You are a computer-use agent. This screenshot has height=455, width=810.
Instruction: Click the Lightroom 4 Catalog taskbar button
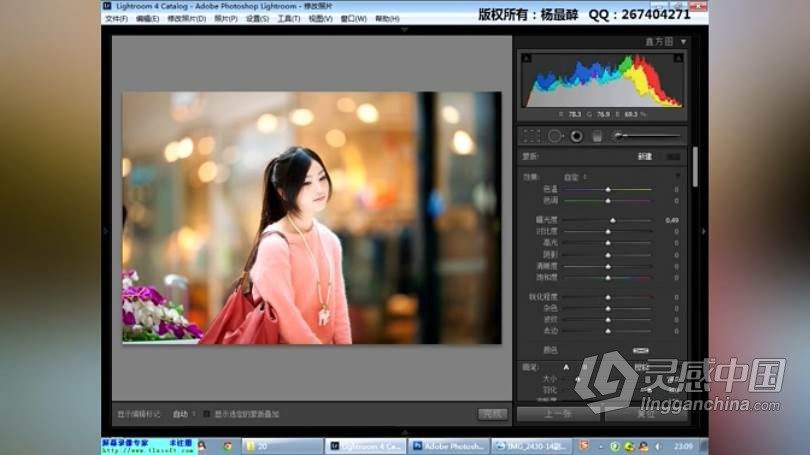pos(366,446)
